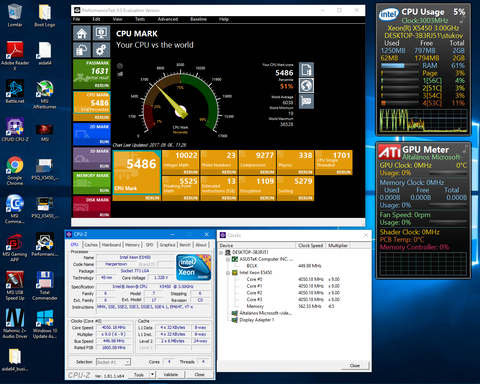Run the Memory Mark test
The height and width of the screenshot is (384, 480).
click(x=104, y=190)
